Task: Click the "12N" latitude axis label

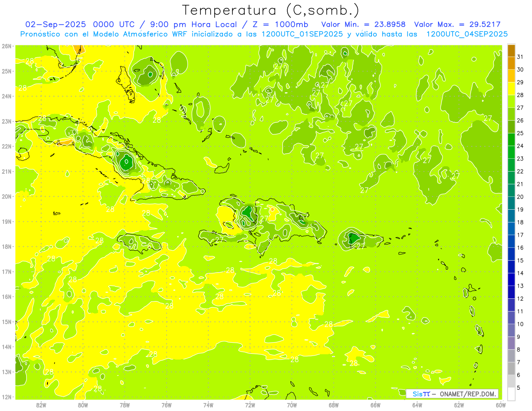Action: pos(7,397)
